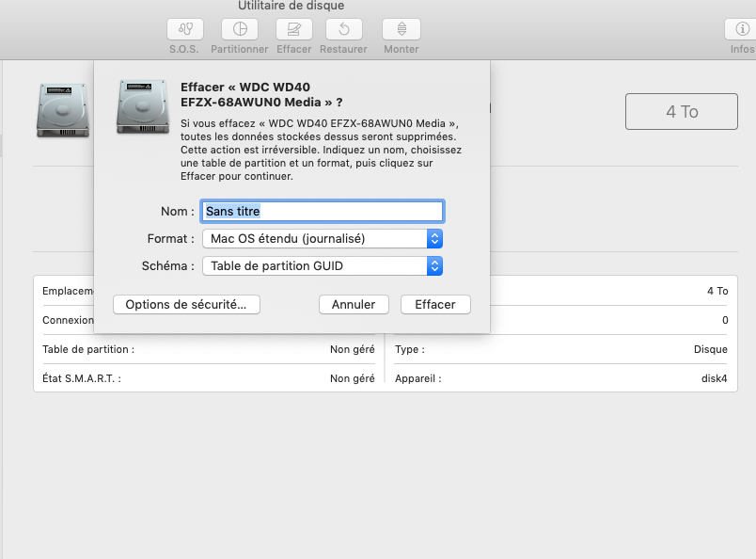756x559 pixels.
Task: Click the Monter toolbar icon
Action: pyautogui.click(x=402, y=29)
